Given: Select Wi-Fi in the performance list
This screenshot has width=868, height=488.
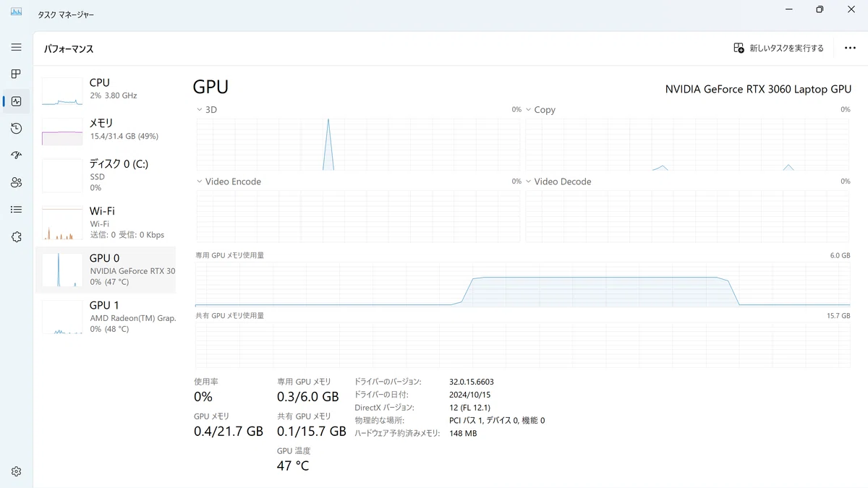Looking at the screenshot, I should pyautogui.click(x=106, y=223).
